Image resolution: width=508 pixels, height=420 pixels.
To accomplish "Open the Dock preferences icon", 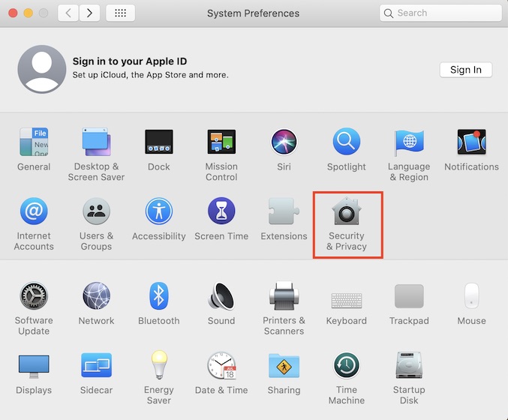I will tap(159, 142).
